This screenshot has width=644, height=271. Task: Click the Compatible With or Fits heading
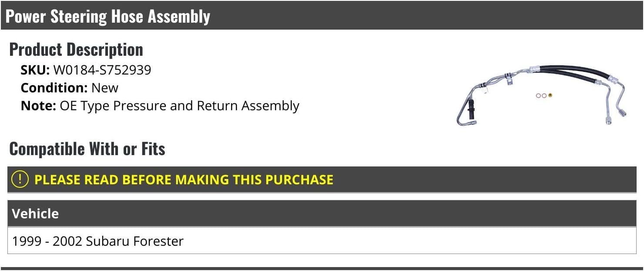tap(87, 149)
